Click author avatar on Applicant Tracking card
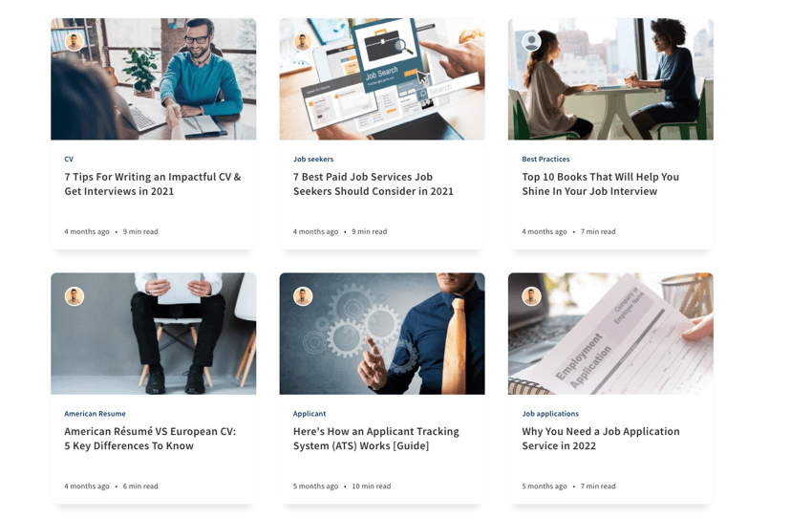 tap(303, 296)
